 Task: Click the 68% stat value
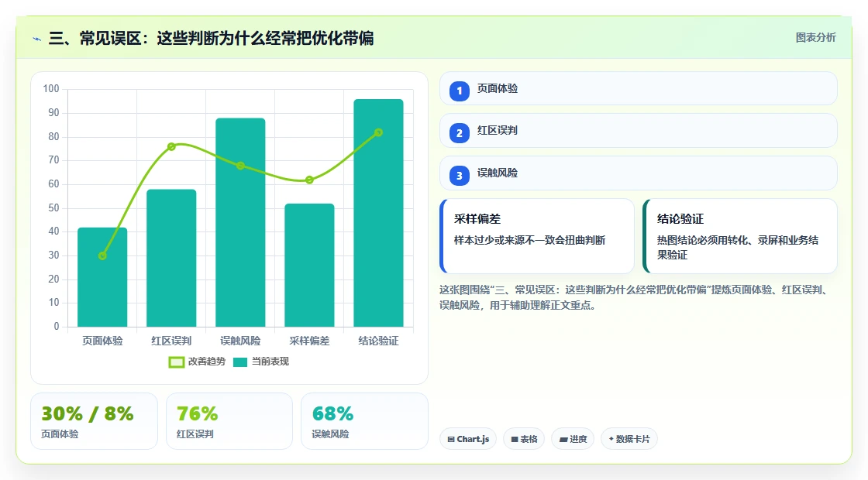tap(332, 413)
